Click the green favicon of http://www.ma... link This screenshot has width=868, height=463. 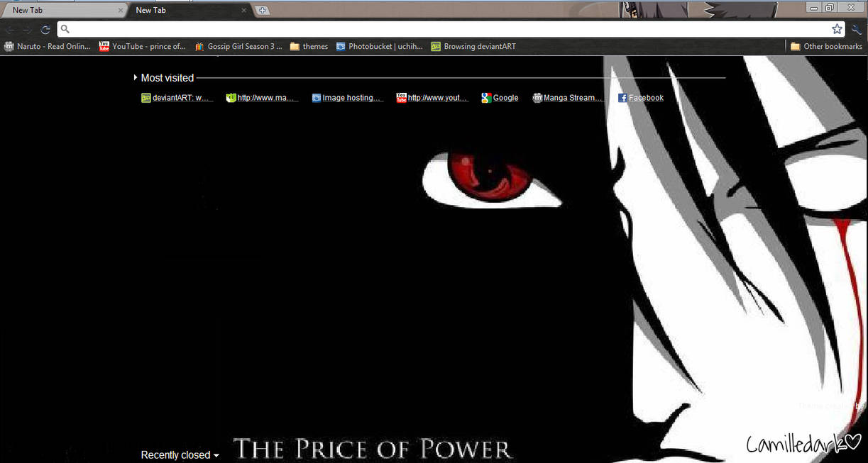click(x=231, y=98)
